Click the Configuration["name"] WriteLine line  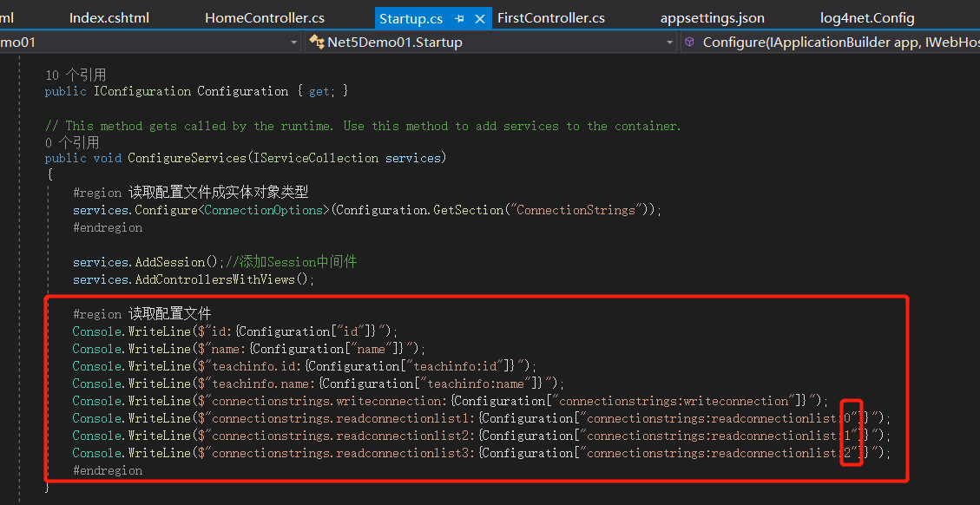click(x=249, y=348)
